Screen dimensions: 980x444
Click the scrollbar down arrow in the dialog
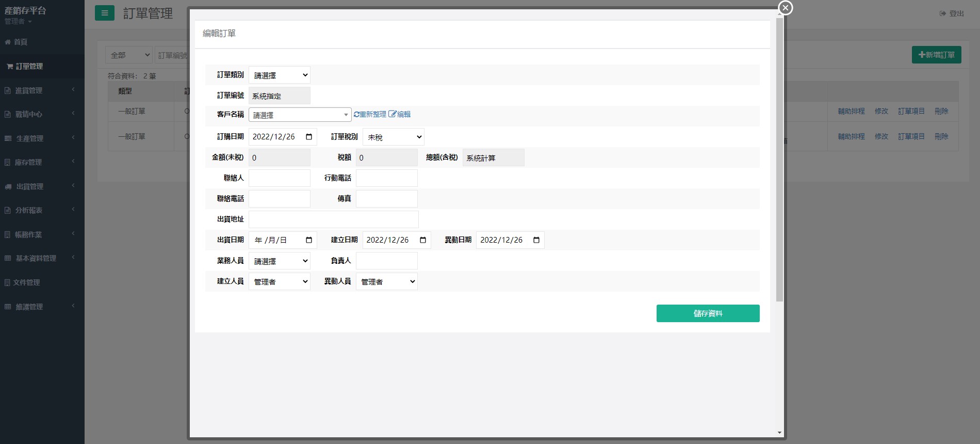click(779, 433)
